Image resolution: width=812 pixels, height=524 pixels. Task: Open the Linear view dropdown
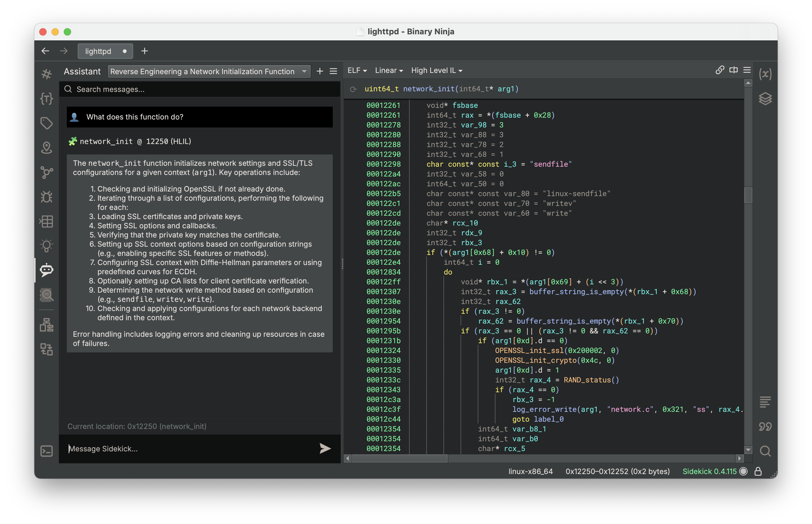389,70
